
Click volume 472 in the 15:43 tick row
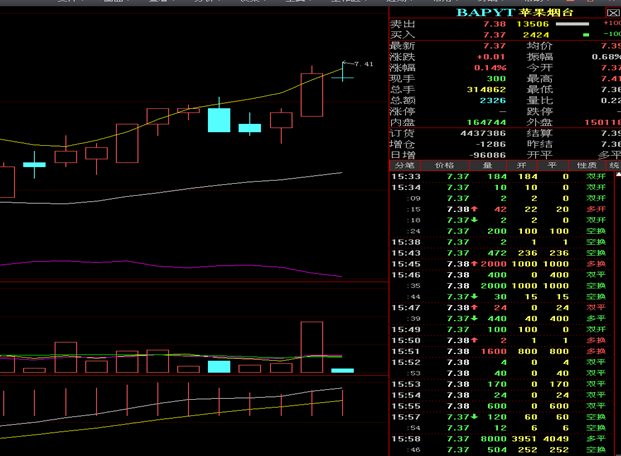tap(497, 253)
